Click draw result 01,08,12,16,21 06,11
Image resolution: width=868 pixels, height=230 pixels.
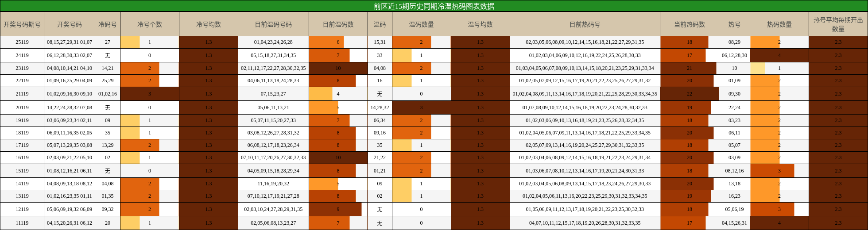point(70,171)
